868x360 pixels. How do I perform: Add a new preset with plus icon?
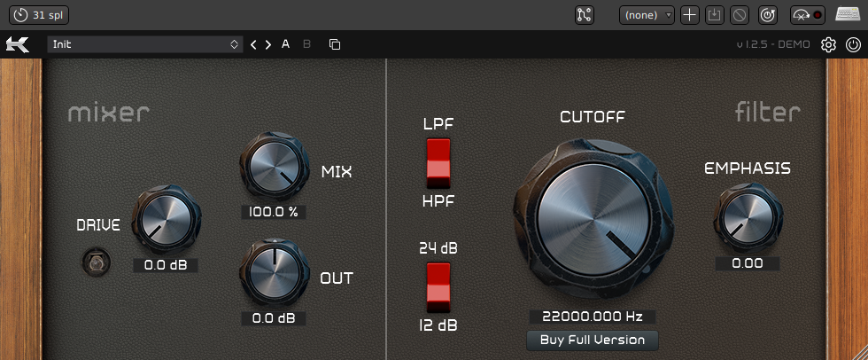coord(690,15)
